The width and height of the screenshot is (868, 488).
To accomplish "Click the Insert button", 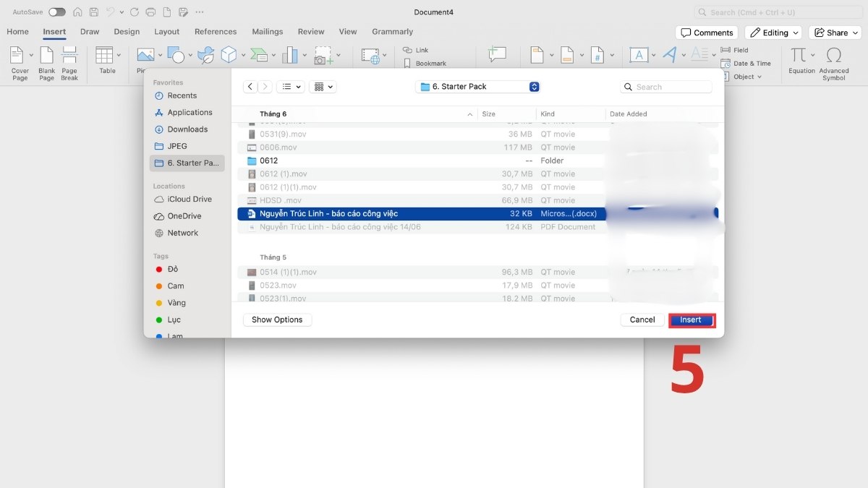I will click(x=691, y=320).
